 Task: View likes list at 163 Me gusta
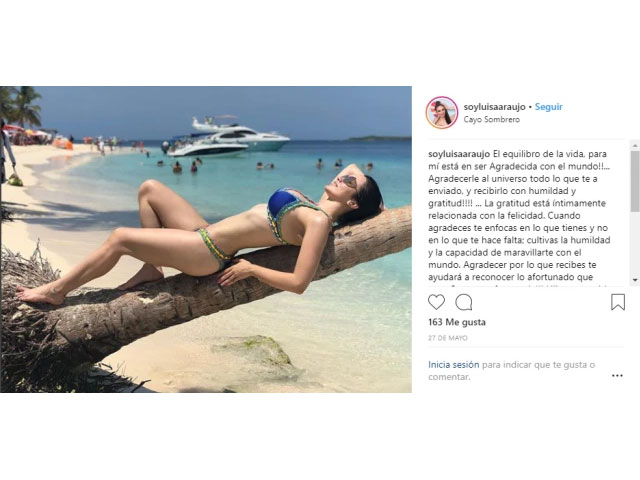(x=457, y=322)
